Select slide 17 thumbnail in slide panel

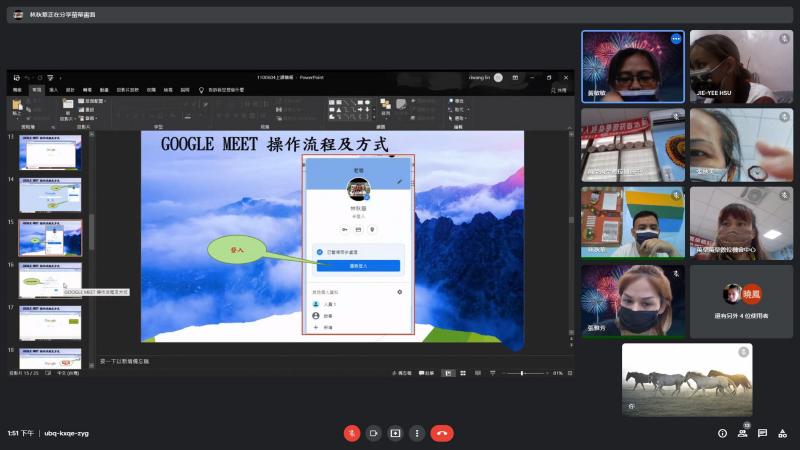[x=50, y=323]
